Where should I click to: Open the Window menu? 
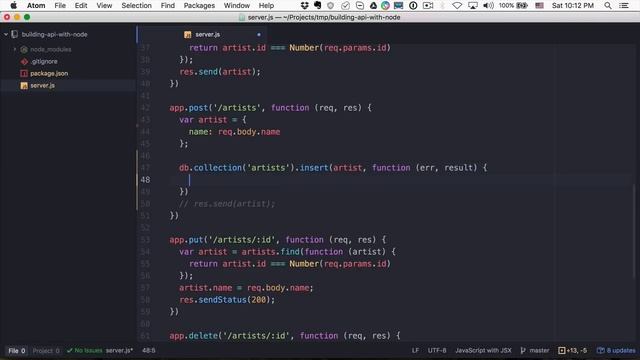pos(237,6)
